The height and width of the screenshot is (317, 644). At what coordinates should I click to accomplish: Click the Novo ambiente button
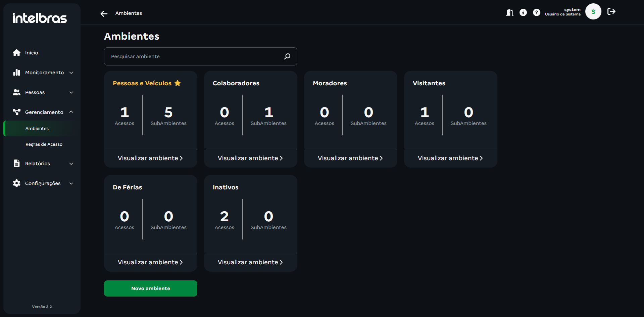(151, 288)
